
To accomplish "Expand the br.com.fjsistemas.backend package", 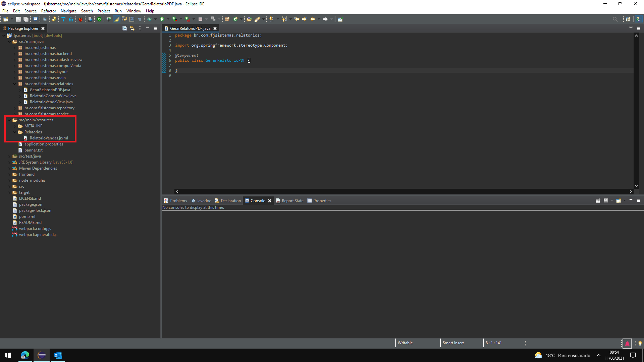I will 14,54.
